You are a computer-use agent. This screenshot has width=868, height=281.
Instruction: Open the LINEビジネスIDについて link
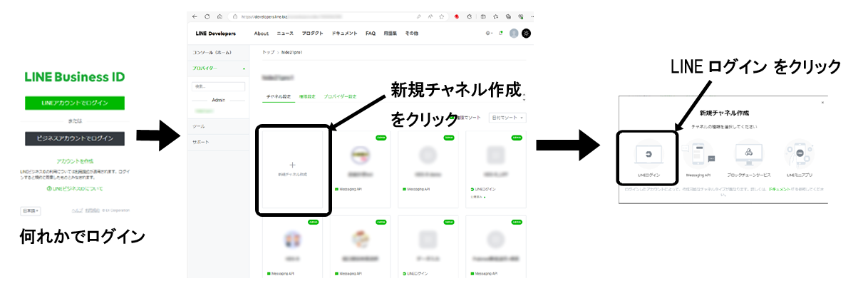coord(75,189)
